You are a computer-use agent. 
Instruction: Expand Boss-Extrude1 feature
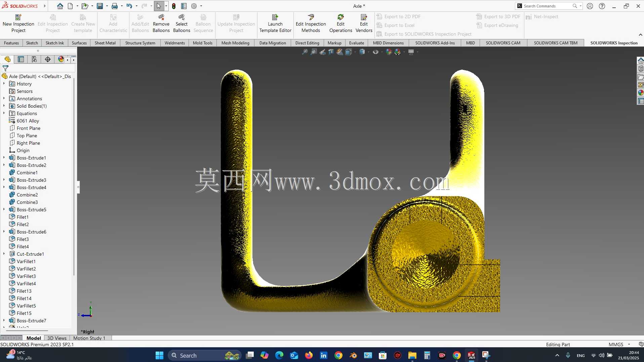point(4,158)
